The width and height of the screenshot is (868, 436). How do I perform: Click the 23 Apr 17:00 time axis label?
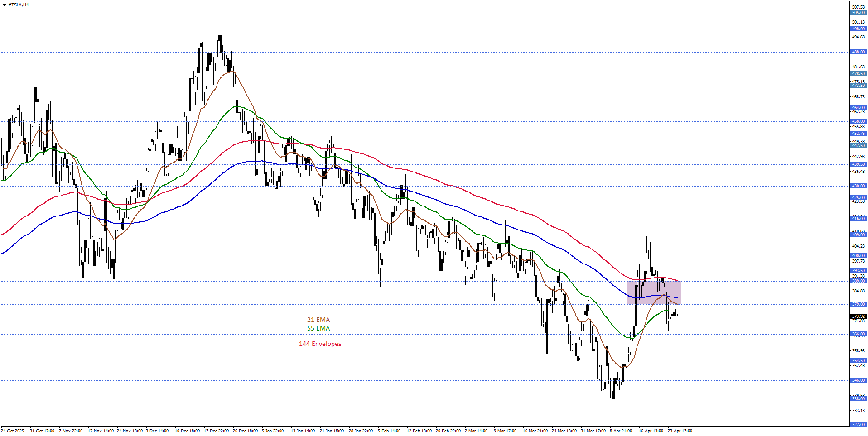coord(680,431)
